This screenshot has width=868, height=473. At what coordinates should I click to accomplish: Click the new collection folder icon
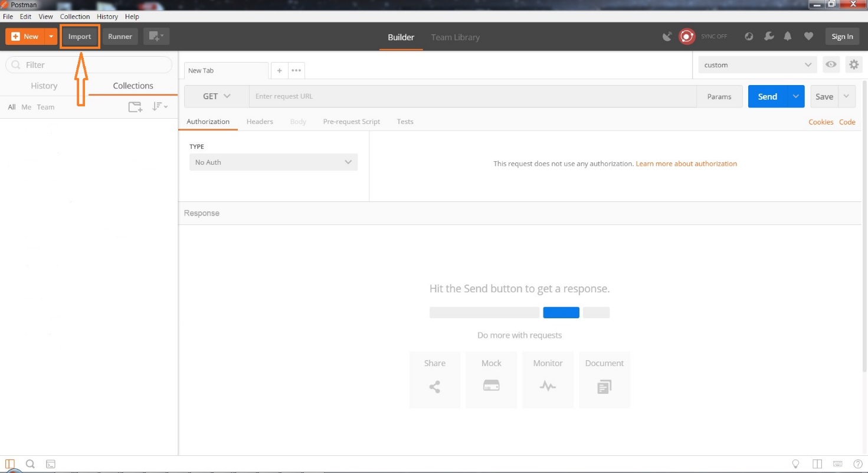click(135, 107)
